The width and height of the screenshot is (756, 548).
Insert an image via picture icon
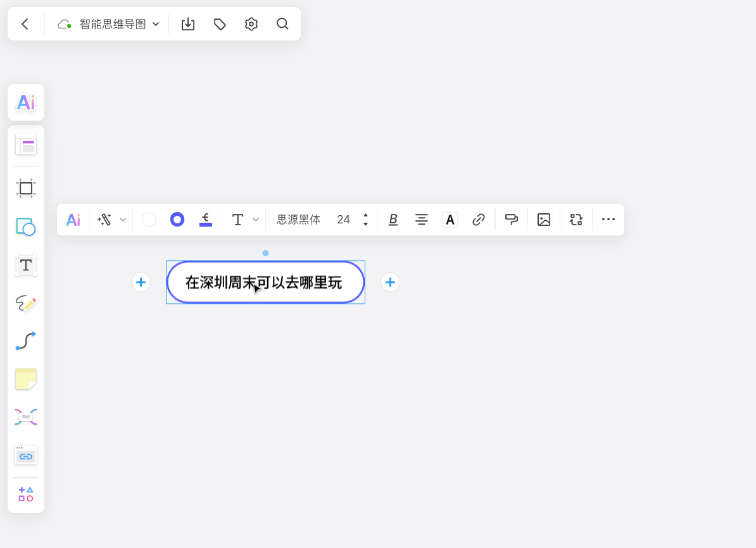pos(544,220)
